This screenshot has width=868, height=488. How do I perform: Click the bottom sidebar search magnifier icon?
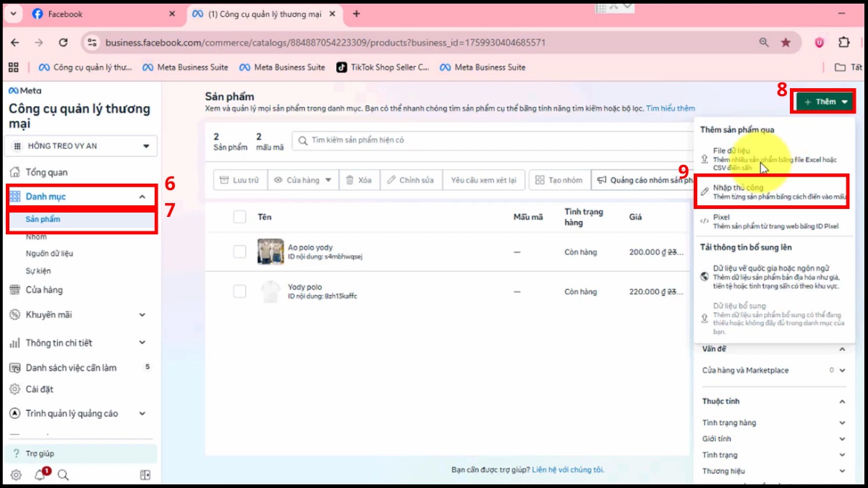(63, 475)
